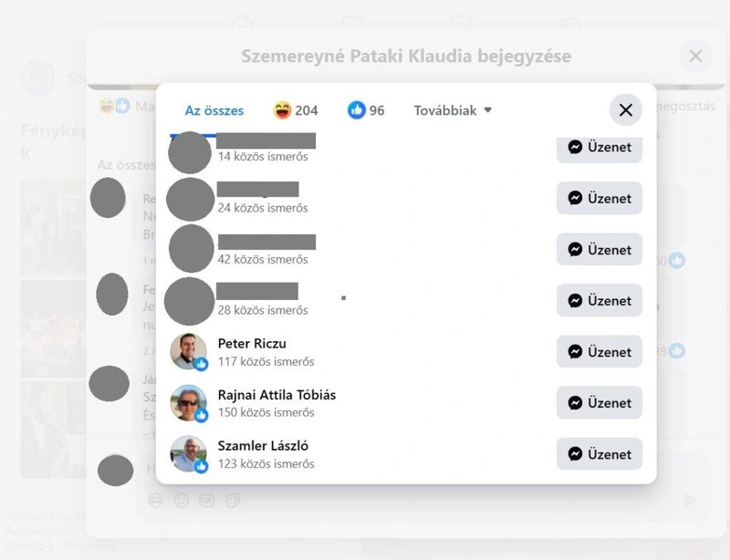Open the Rajnai Attila Tóbiás name link
730x560 pixels.
point(276,395)
